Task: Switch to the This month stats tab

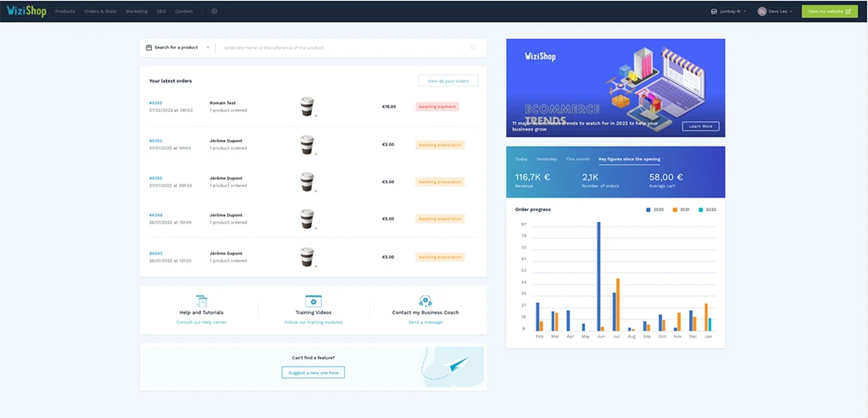Action: point(578,159)
